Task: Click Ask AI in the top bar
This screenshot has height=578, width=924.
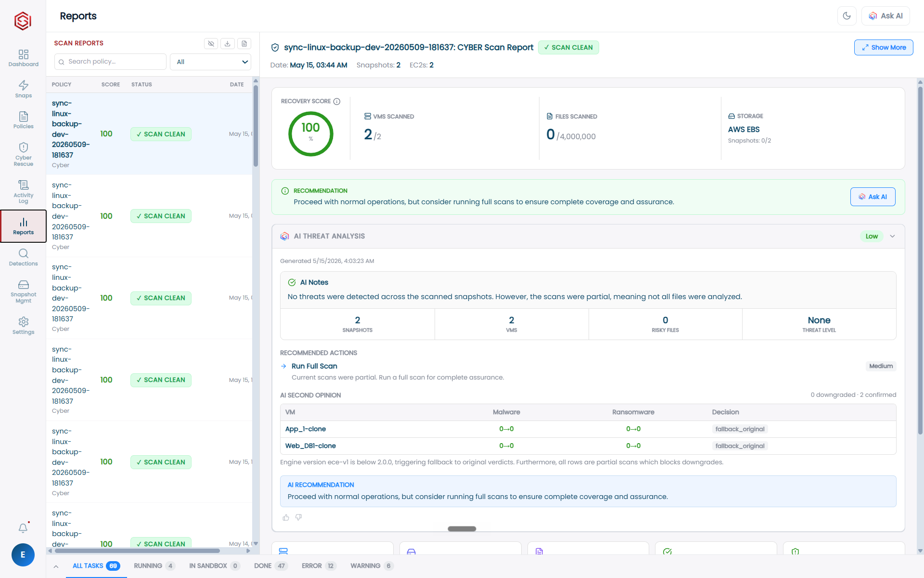Action: [885, 16]
